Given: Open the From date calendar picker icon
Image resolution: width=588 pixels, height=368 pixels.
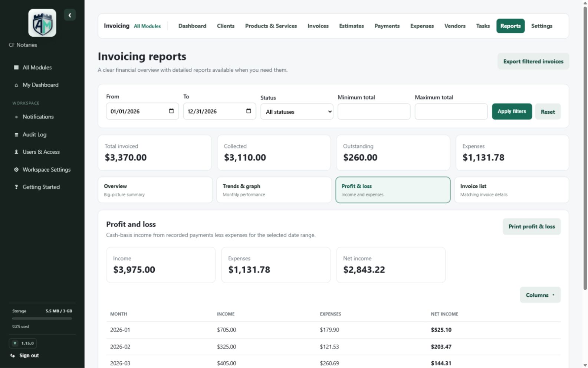Looking at the screenshot, I should [x=171, y=111].
